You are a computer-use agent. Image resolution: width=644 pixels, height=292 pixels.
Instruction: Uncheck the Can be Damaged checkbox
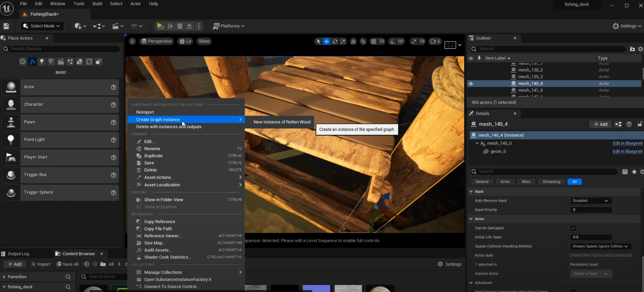click(x=573, y=228)
